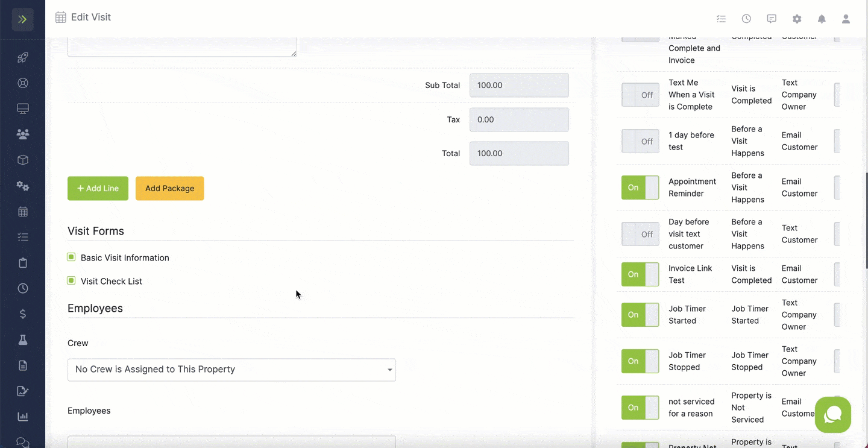The width and height of the screenshot is (868, 448).
Task: Click the notes text area above Sub Total
Action: click(x=182, y=47)
